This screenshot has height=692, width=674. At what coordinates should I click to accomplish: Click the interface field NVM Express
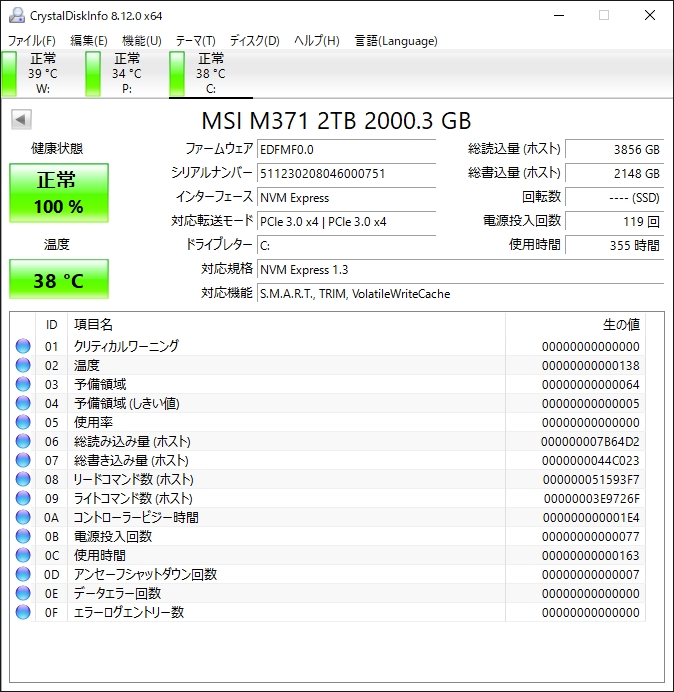pyautogui.click(x=346, y=197)
